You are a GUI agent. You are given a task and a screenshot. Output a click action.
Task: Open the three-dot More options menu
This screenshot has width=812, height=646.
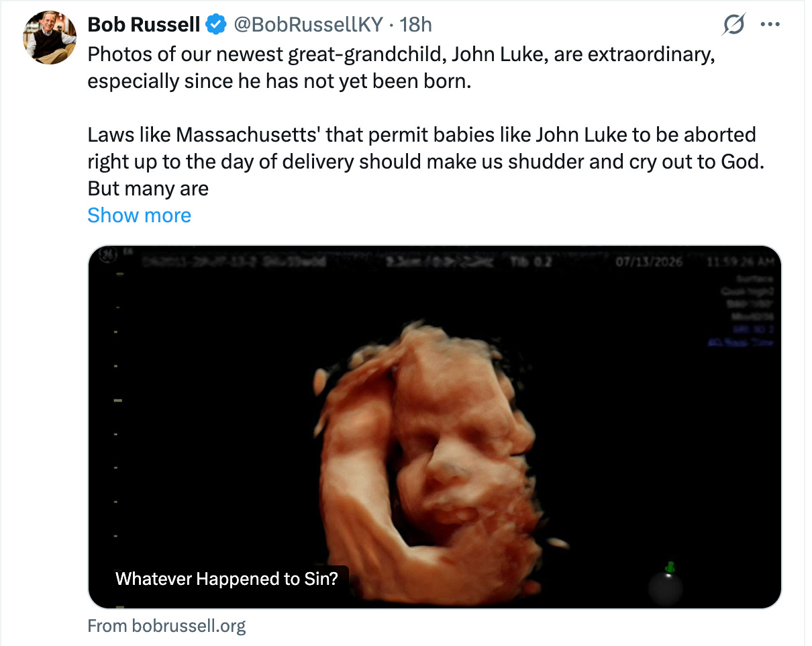769,26
